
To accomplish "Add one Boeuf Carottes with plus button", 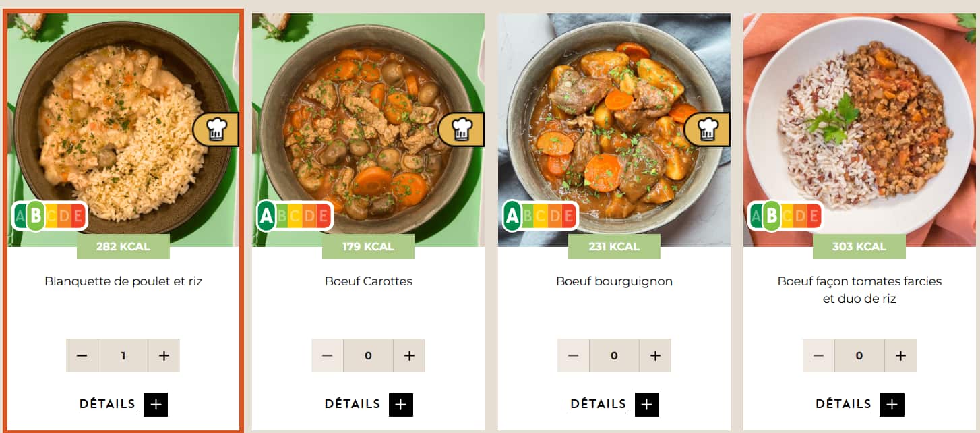I will point(409,355).
